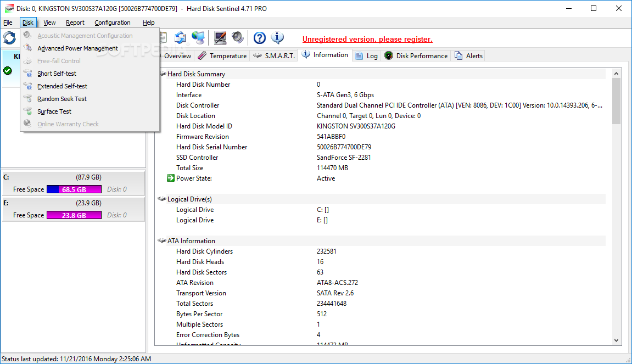Click the green arrow icon beside Power State
632x364 pixels.
click(171, 178)
